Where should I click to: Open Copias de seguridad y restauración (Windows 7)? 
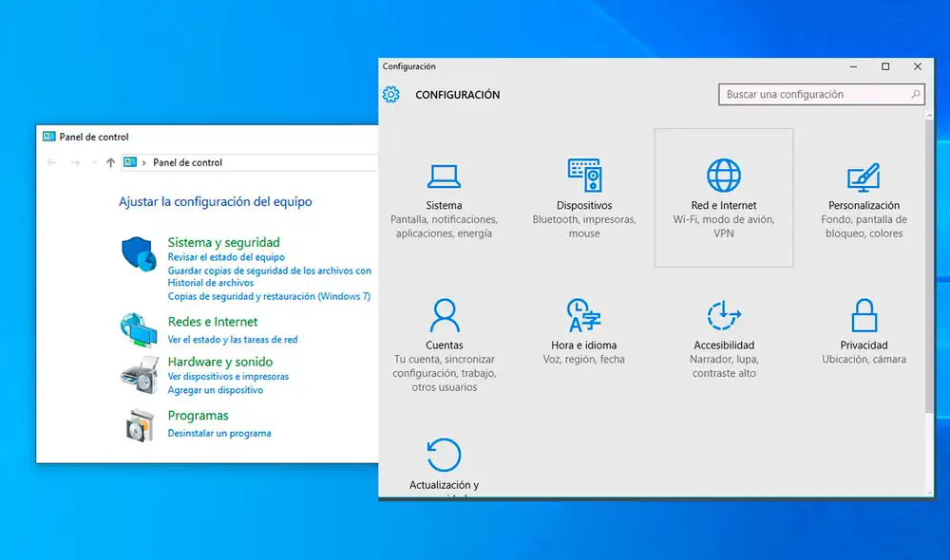click(270, 296)
